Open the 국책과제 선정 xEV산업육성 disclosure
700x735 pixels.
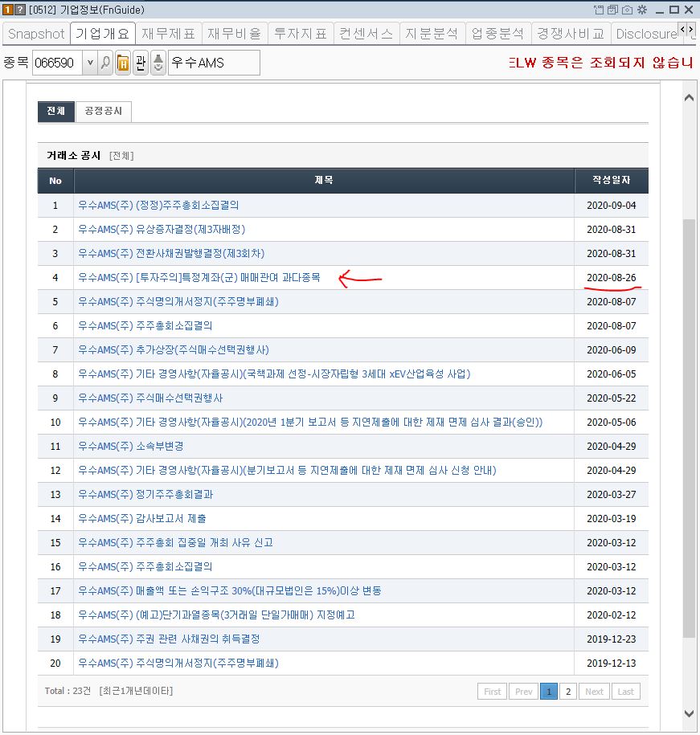tap(274, 374)
